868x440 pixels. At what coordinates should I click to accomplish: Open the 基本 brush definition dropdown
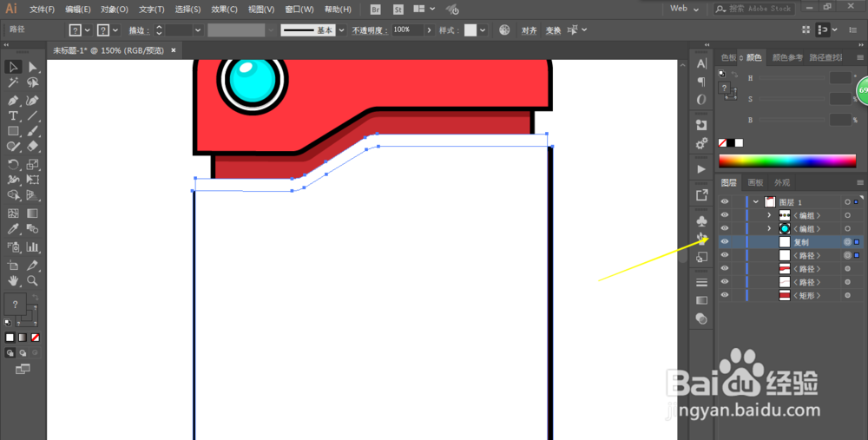(341, 30)
